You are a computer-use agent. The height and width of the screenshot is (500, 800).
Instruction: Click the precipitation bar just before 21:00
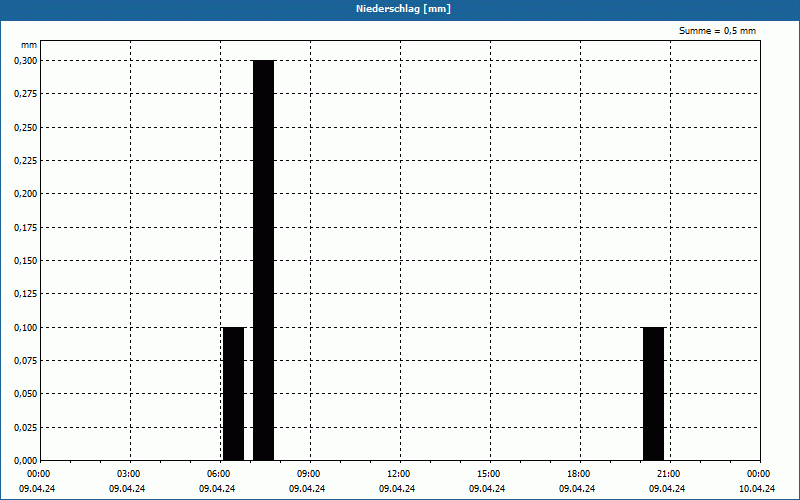coord(653,393)
